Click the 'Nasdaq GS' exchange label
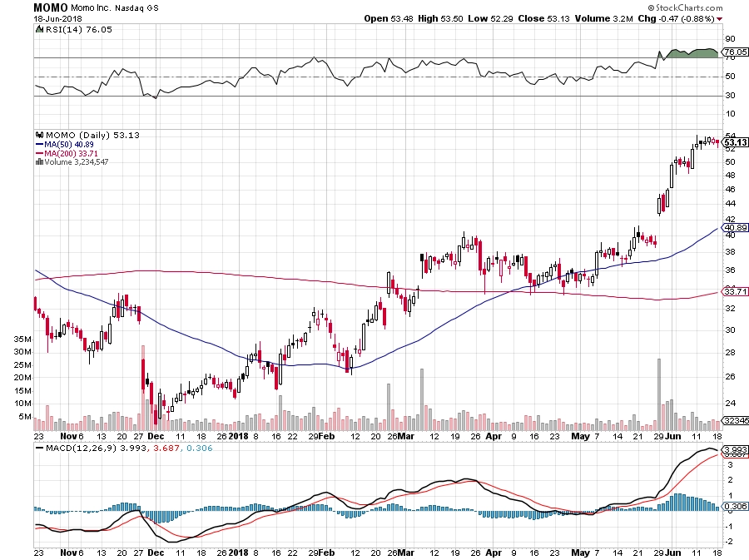 [x=136, y=8]
